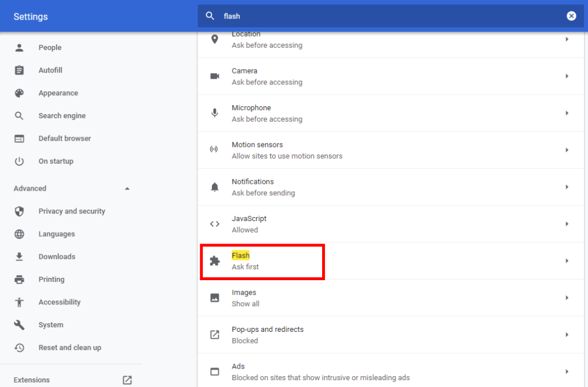The image size is (588, 387).
Task: Go to Accessibility section
Action: coord(59,302)
